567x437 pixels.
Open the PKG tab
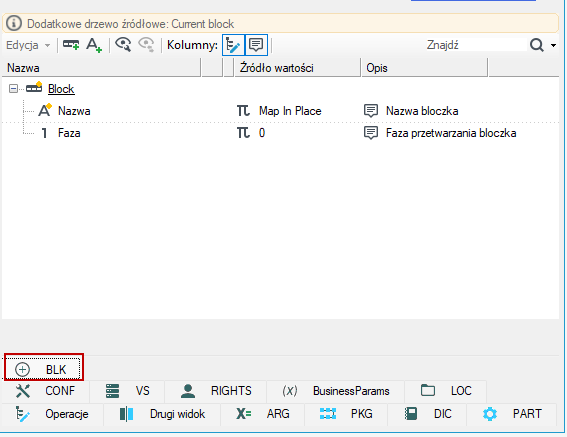346,414
